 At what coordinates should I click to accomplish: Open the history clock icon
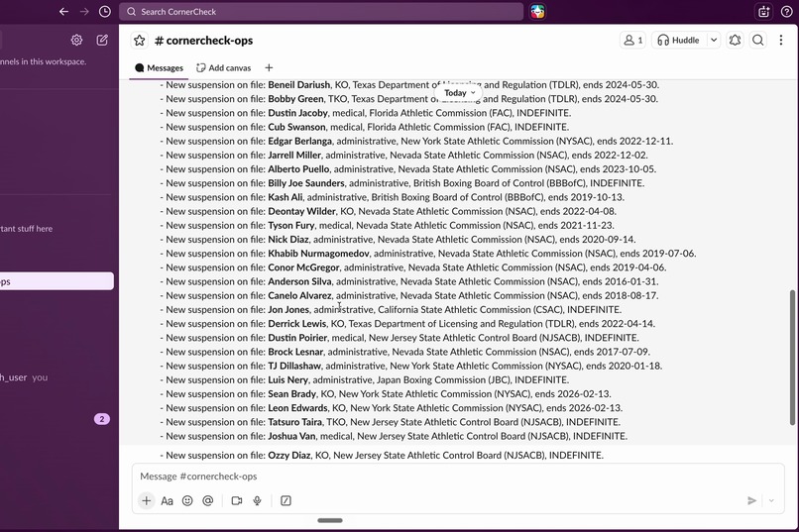[104, 11]
